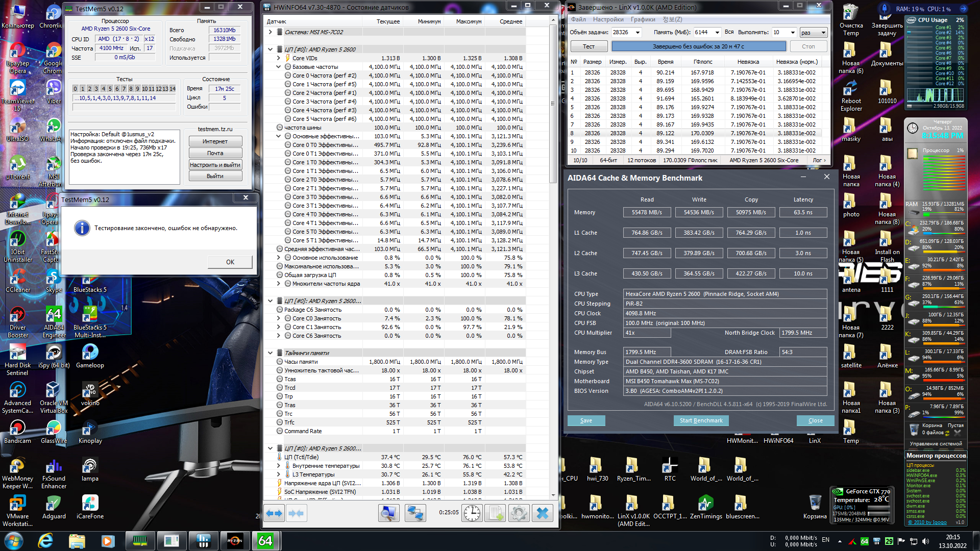
Task: Open LinX Настройки menu
Action: click(608, 19)
